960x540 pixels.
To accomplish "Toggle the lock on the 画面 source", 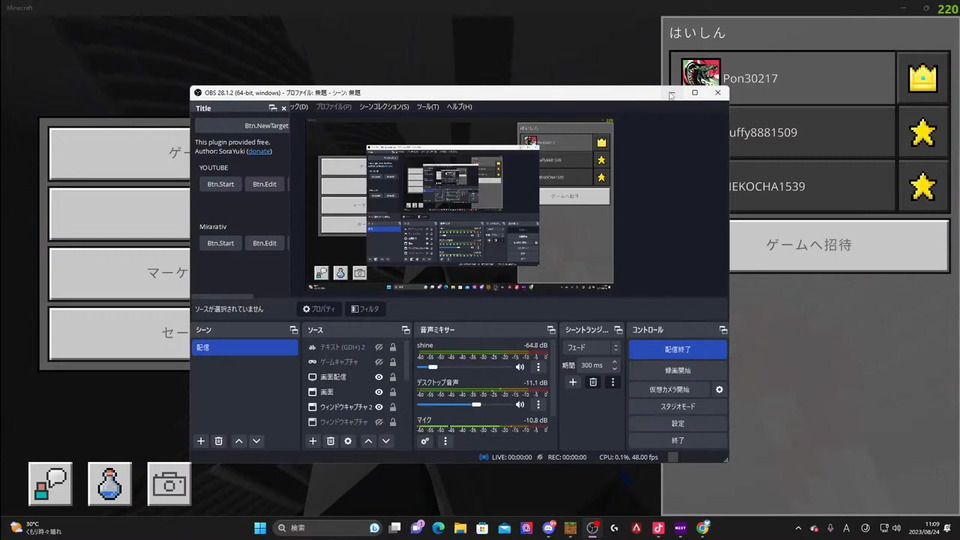I will [x=393, y=392].
